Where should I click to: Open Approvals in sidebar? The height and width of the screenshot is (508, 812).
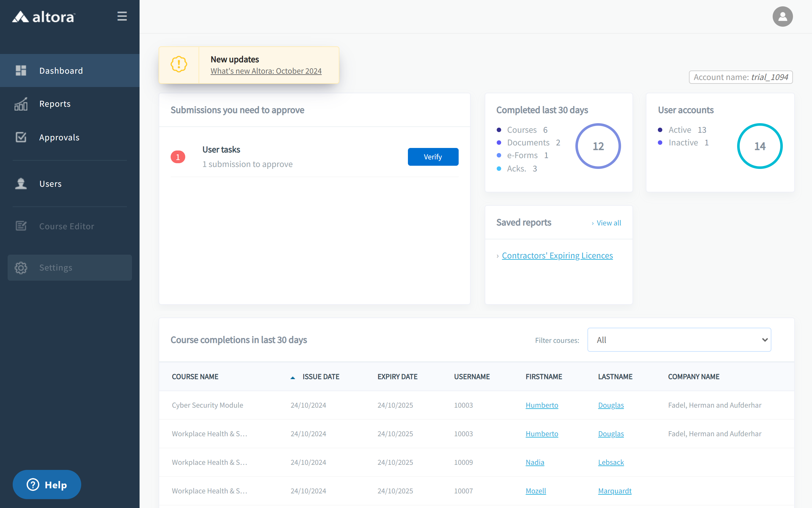(70, 137)
